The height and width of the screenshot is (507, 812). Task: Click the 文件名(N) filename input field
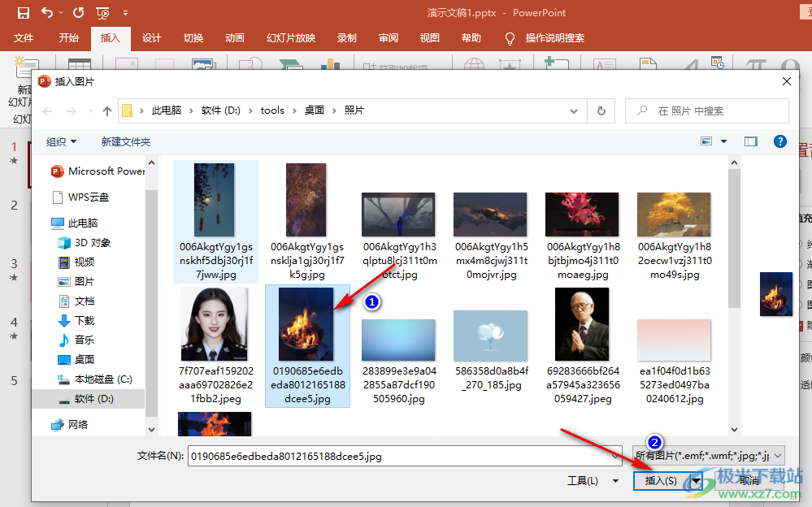[x=405, y=457]
